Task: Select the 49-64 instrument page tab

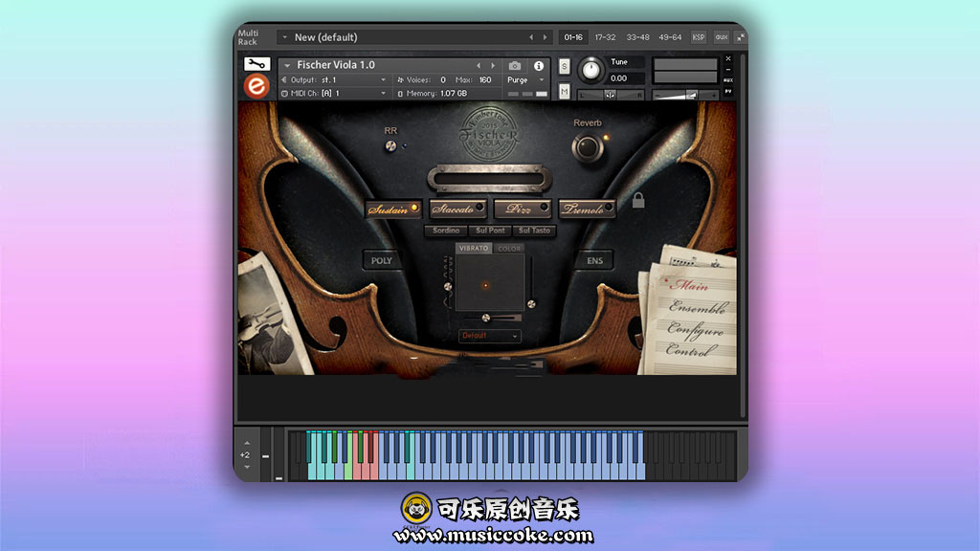Action: tap(670, 37)
